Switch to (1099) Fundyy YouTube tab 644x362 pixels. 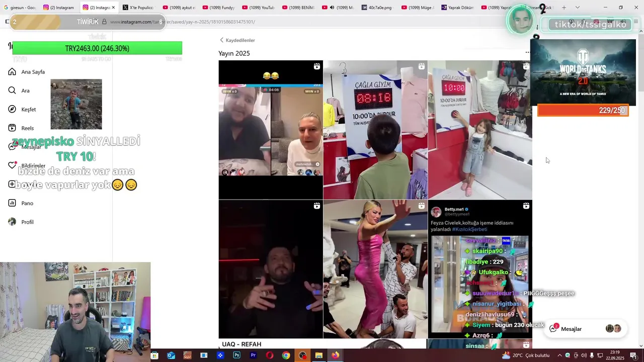click(218, 8)
